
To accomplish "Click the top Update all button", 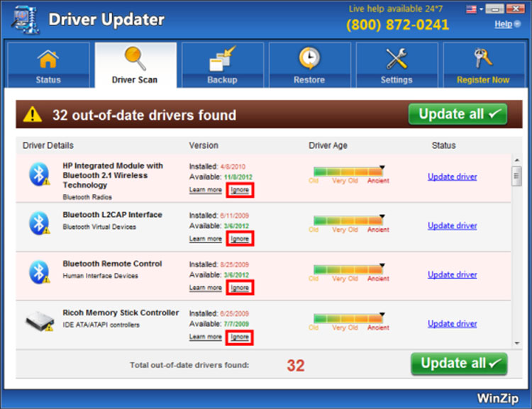I will pos(458,114).
